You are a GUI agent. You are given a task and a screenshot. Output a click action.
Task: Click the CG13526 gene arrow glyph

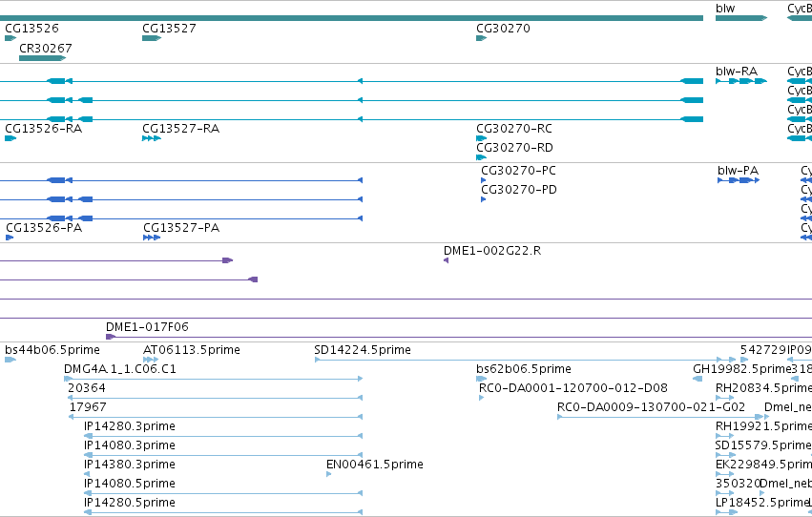point(10,38)
